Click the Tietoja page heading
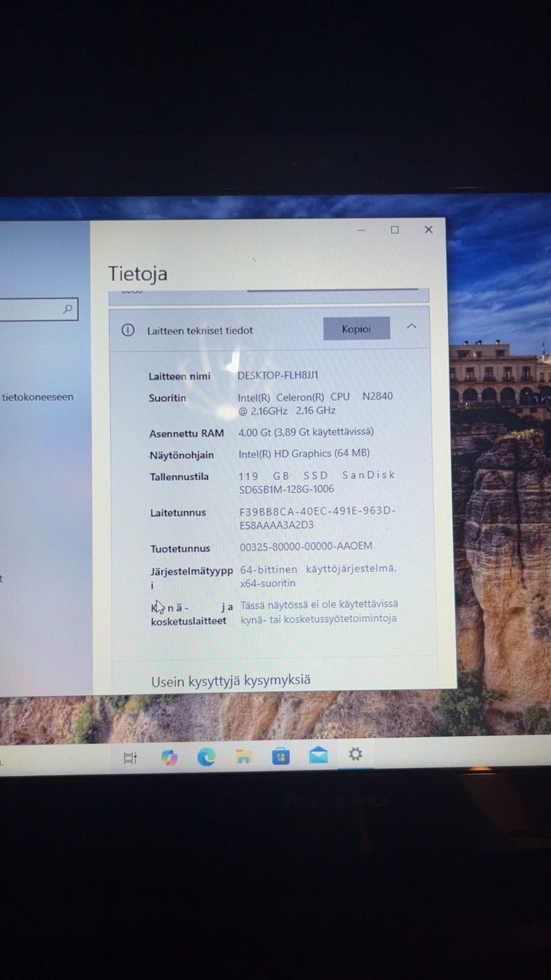The image size is (551, 980). pyautogui.click(x=138, y=274)
